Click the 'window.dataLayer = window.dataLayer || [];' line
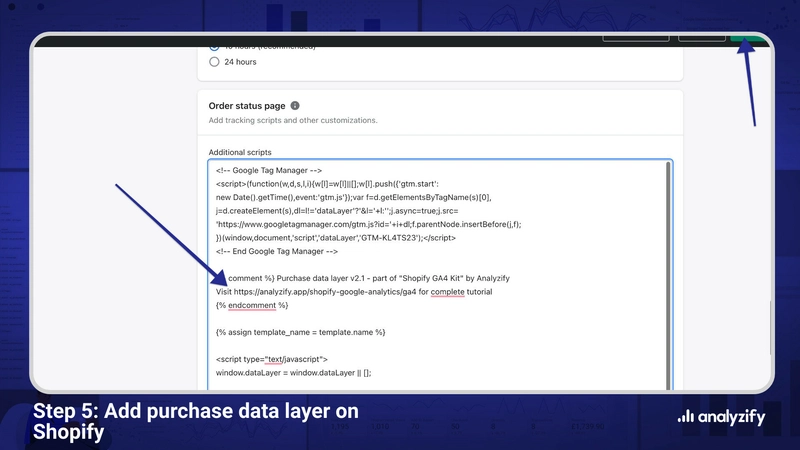Viewport: 800px width, 450px height. point(293,372)
